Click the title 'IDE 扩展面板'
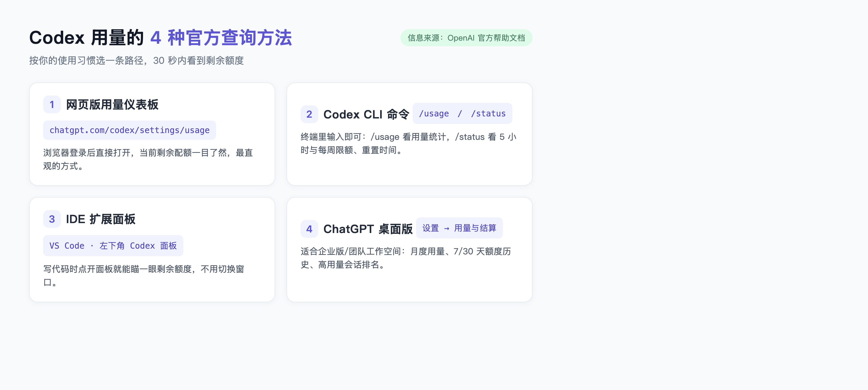The height and width of the screenshot is (390, 868). click(x=101, y=219)
